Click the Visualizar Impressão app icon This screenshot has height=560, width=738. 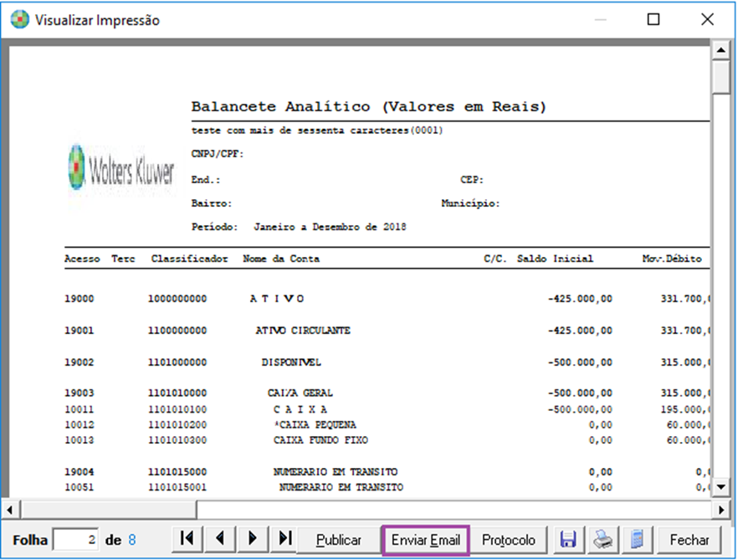point(20,20)
